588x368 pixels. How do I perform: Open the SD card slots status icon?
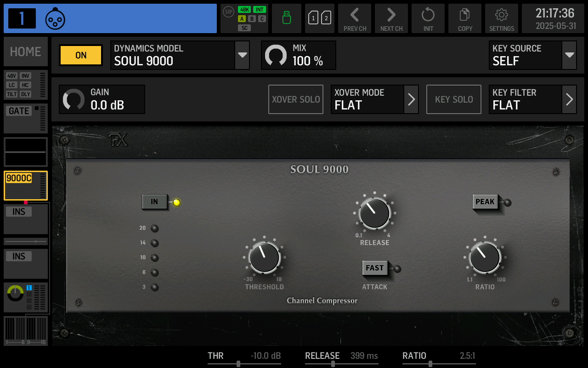(320, 18)
